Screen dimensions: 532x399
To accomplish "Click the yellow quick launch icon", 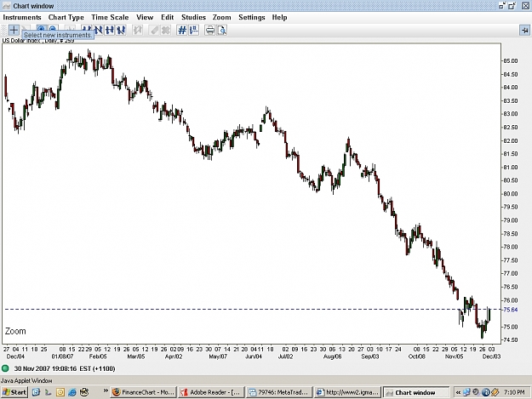I will click(x=60, y=392).
